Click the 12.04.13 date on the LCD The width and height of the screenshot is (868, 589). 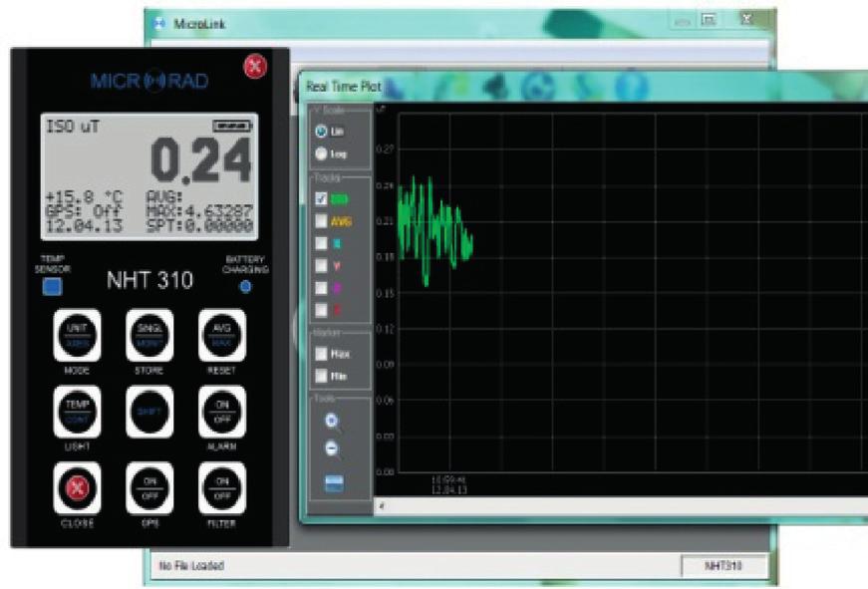(x=84, y=226)
